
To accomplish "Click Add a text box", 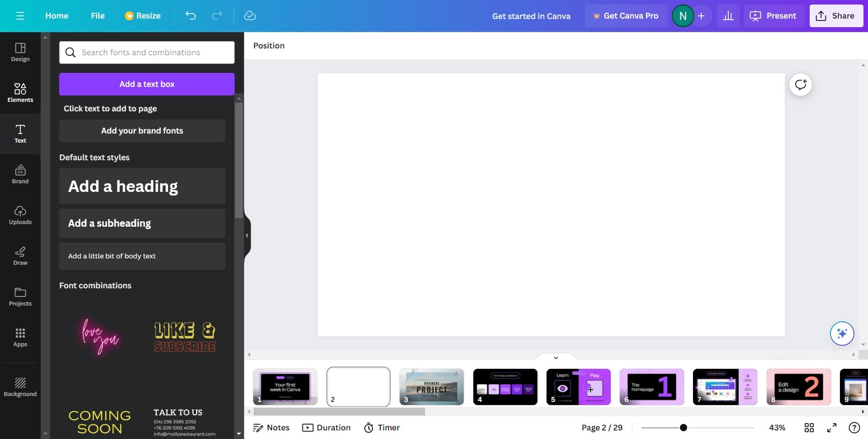I will pyautogui.click(x=146, y=84).
